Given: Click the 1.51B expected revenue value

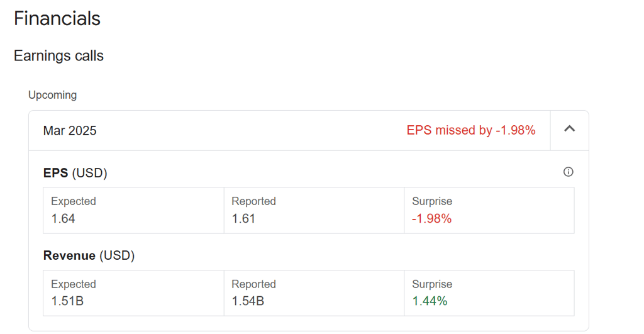Looking at the screenshot, I should click(x=67, y=301).
